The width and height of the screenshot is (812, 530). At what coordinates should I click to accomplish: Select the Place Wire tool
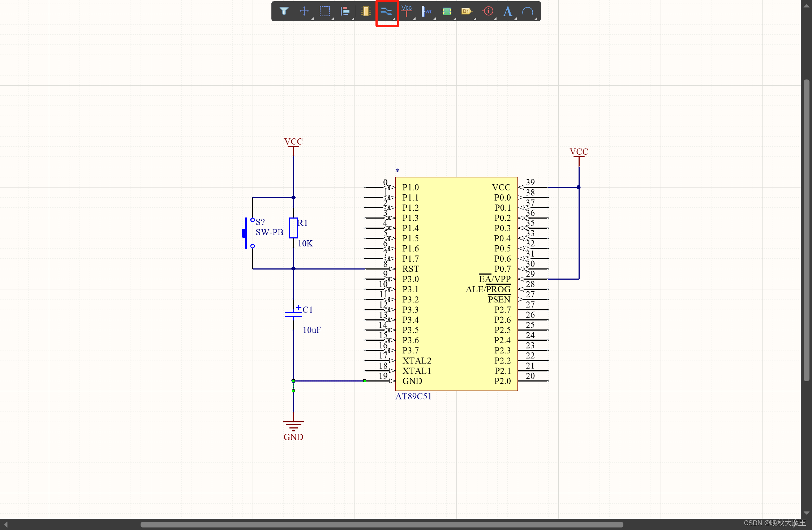tap(386, 11)
